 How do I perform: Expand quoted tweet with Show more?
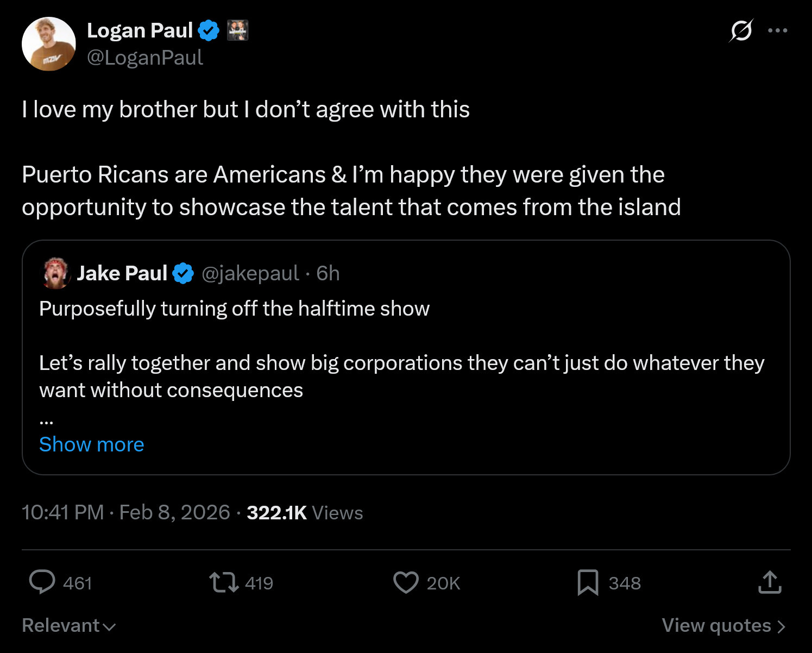click(91, 444)
